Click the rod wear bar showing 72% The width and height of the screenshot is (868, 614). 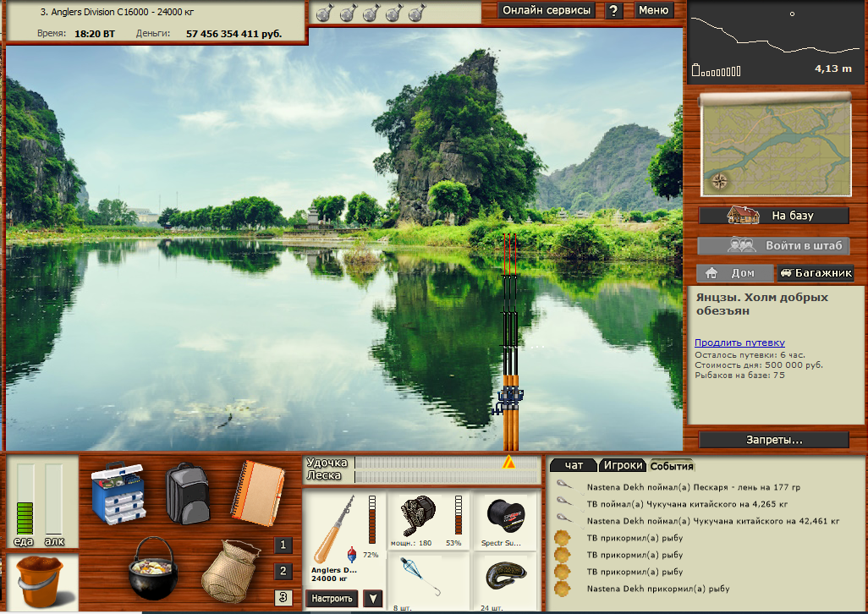[372, 519]
